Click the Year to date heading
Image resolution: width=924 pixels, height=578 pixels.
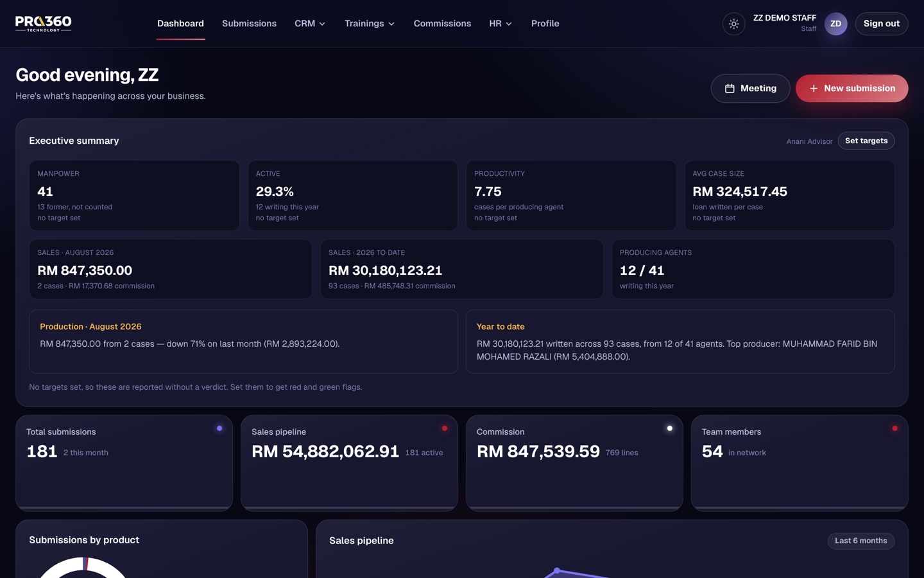pyautogui.click(x=501, y=327)
